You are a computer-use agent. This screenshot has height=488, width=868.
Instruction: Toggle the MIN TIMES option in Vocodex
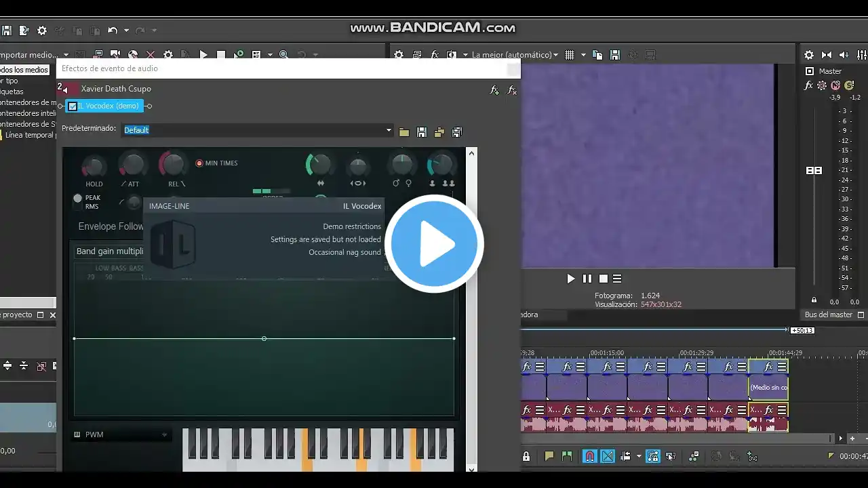tap(217, 163)
